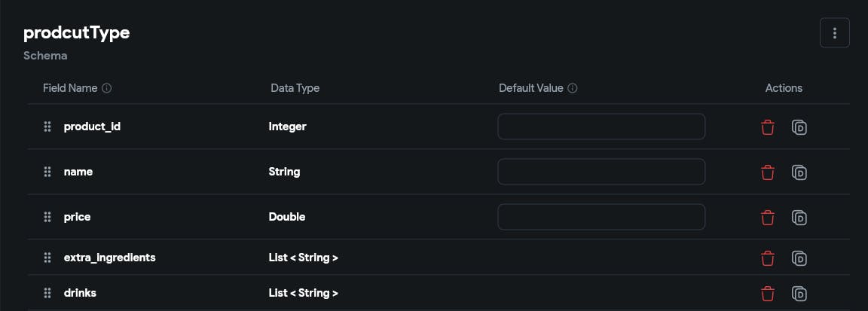Viewport: 868px width, 311px height.
Task: Duplicate the extra_ingredients field
Action: [799, 258]
